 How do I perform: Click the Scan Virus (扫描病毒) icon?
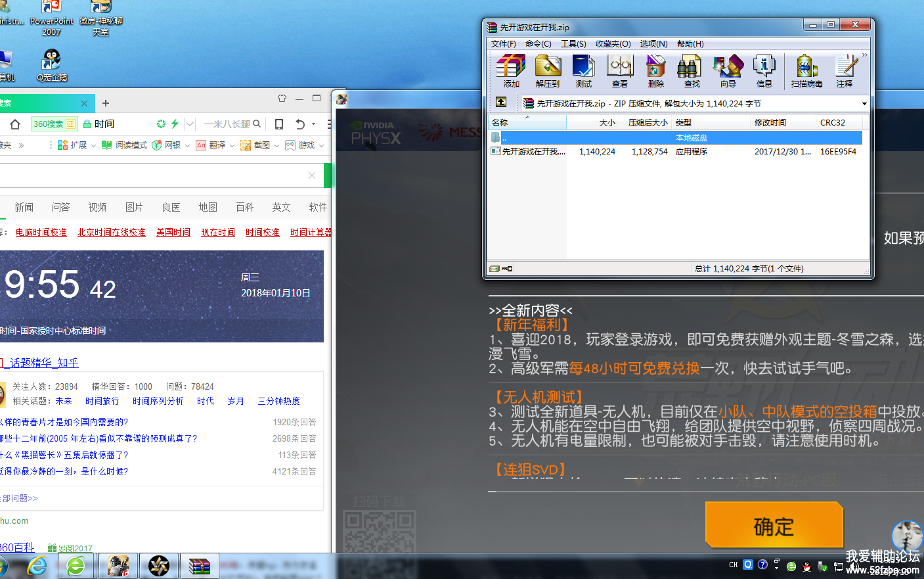(x=806, y=71)
